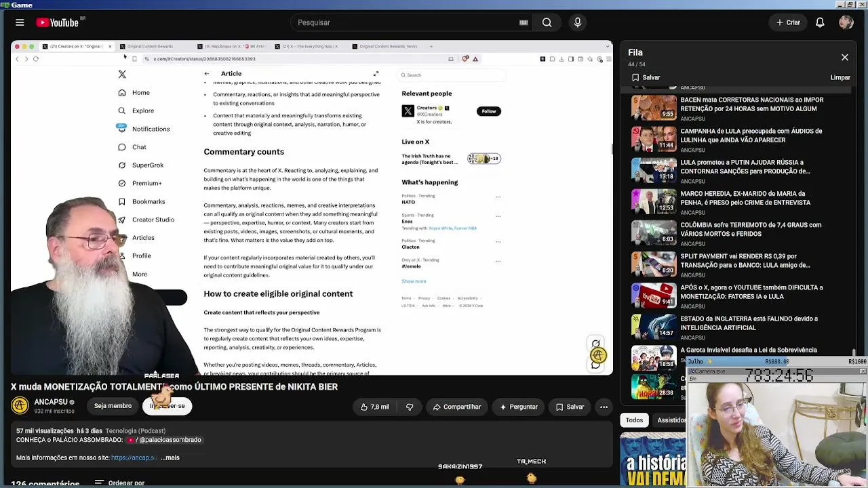Click the video's X logo in sidebar
The width and height of the screenshot is (868, 488).
tap(122, 74)
